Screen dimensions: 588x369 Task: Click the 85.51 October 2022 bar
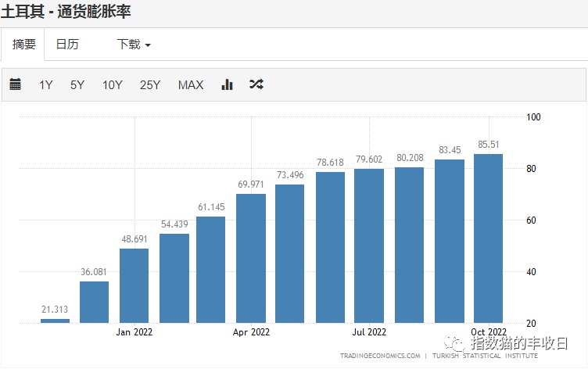(x=488, y=238)
